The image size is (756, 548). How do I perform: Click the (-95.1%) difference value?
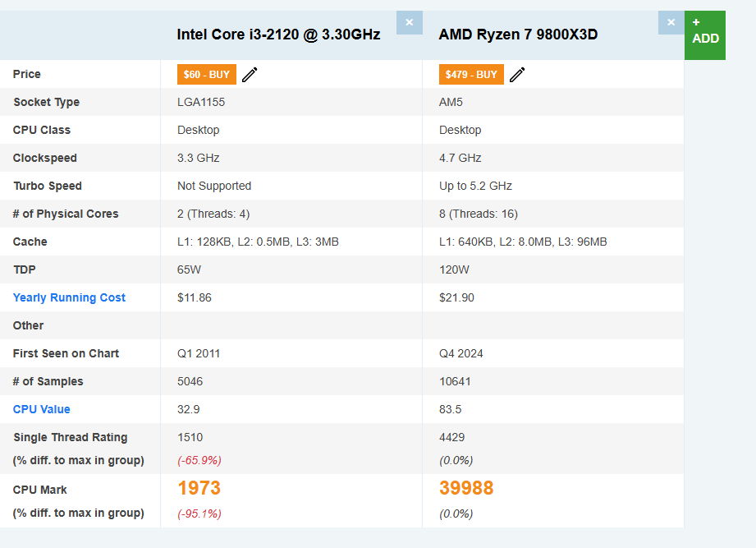[x=199, y=514]
